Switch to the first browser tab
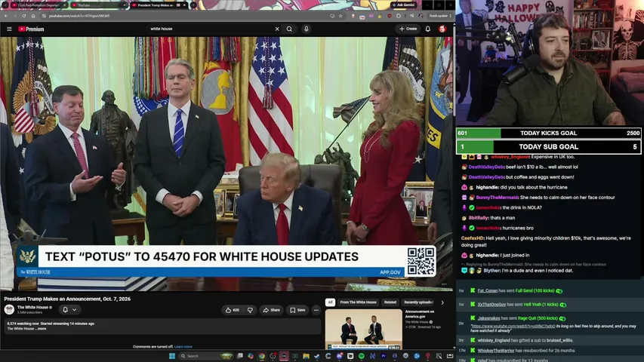 tap(39, 5)
